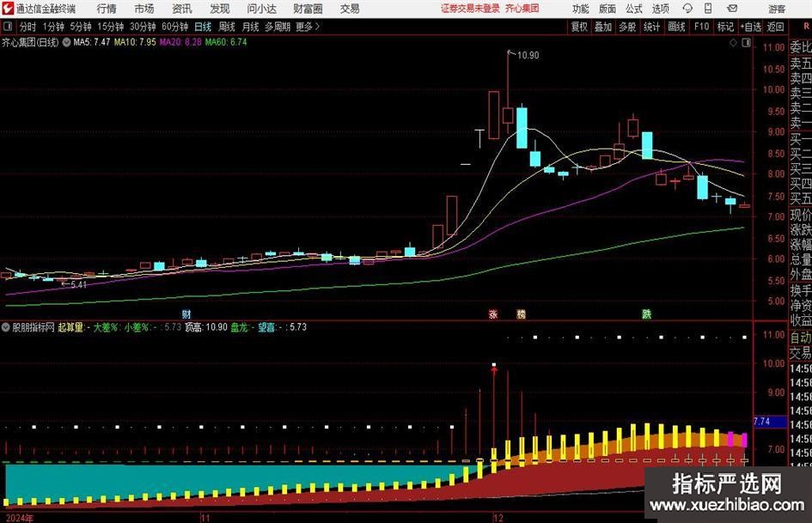Click the 多股 multi-stock button
The height and width of the screenshot is (523, 812).
pyautogui.click(x=627, y=27)
